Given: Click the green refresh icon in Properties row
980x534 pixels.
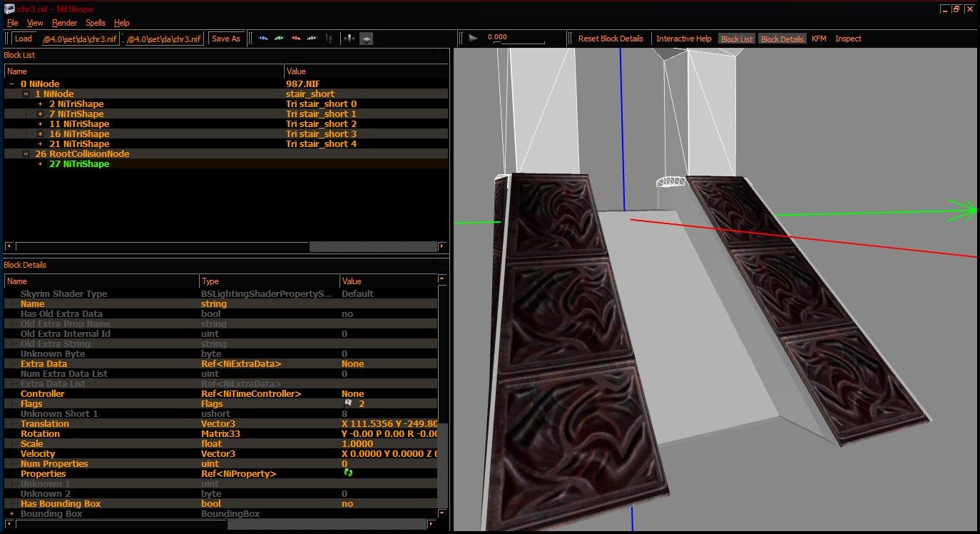Looking at the screenshot, I should [x=349, y=473].
